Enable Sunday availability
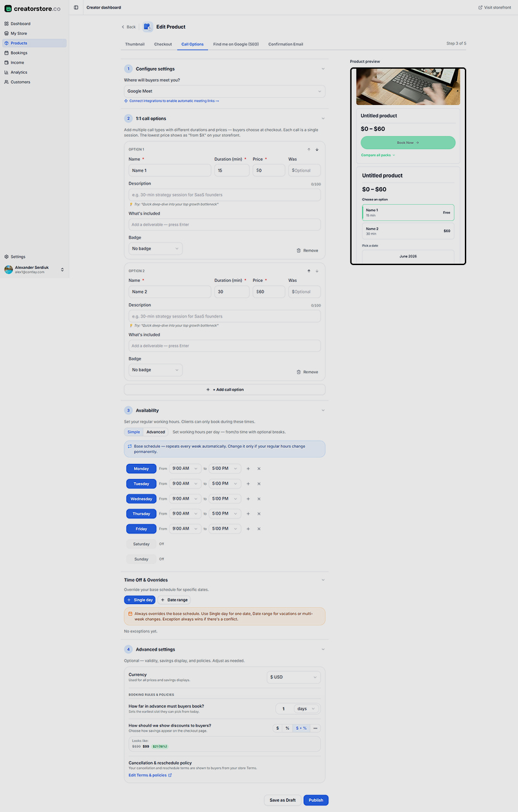 (x=141, y=559)
